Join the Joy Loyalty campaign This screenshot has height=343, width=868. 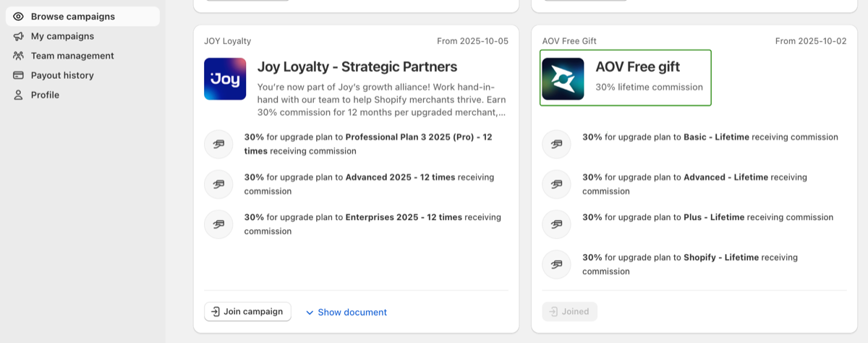[x=247, y=312]
